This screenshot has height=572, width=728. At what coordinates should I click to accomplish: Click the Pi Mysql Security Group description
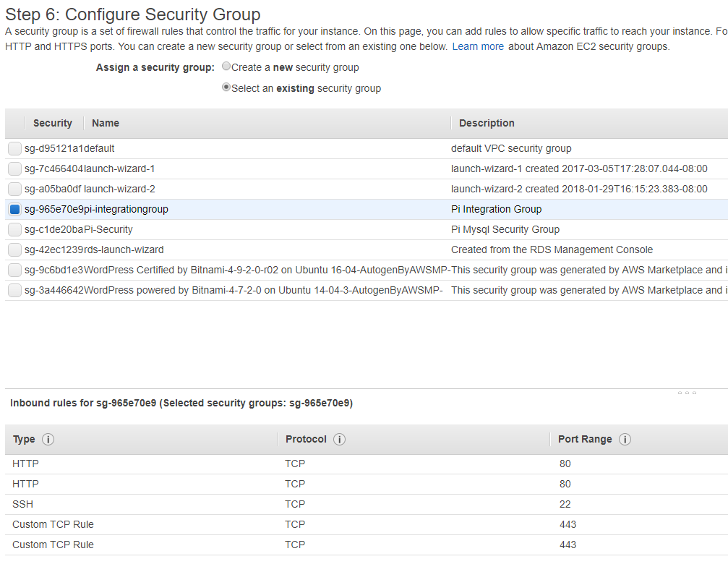[x=505, y=229]
